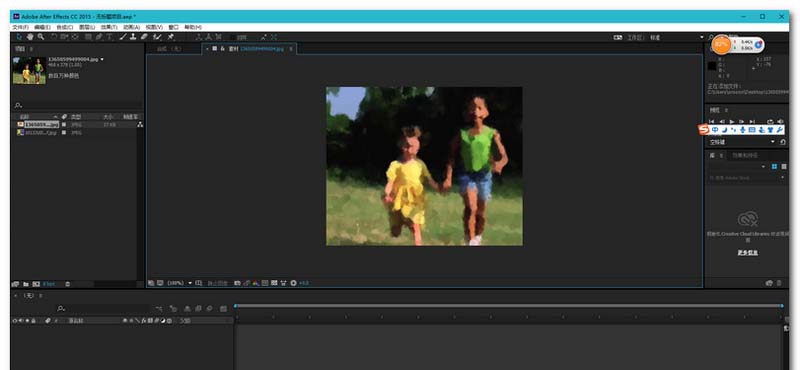Take a snapshot with the camera icon
Image resolution: width=800 pixels, height=370 pixels.
[237, 283]
